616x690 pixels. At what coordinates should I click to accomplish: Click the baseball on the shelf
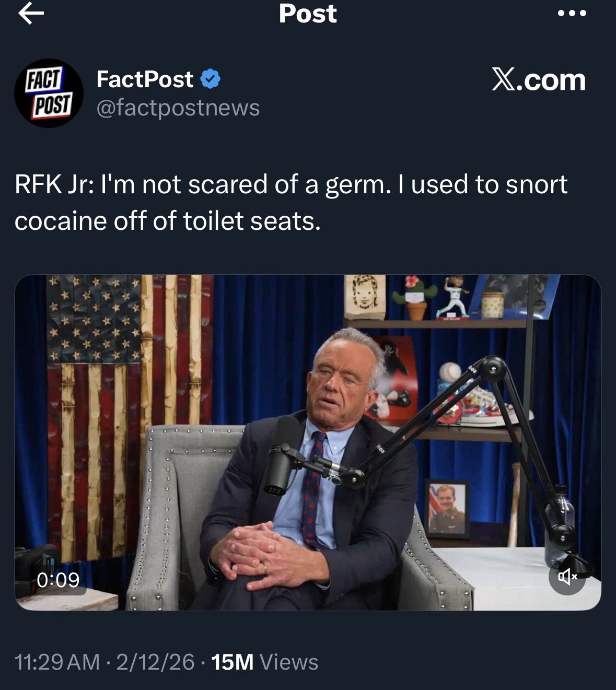[450, 372]
